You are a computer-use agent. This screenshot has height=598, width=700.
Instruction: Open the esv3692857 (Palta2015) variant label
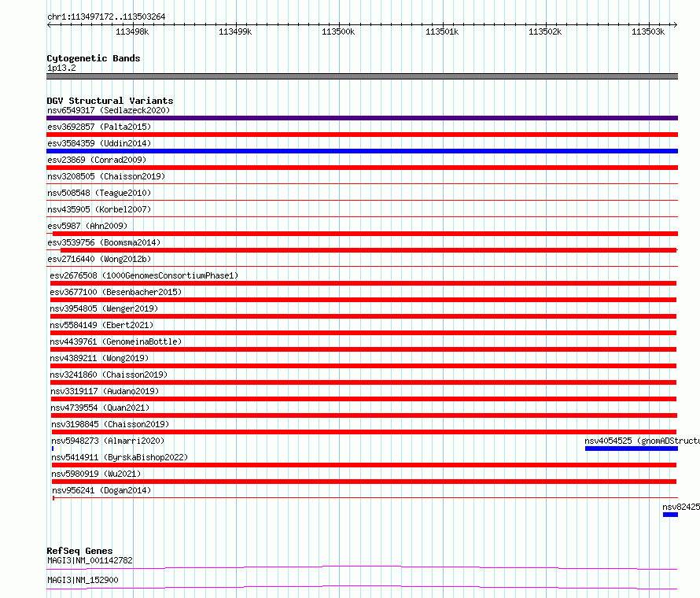click(x=99, y=127)
